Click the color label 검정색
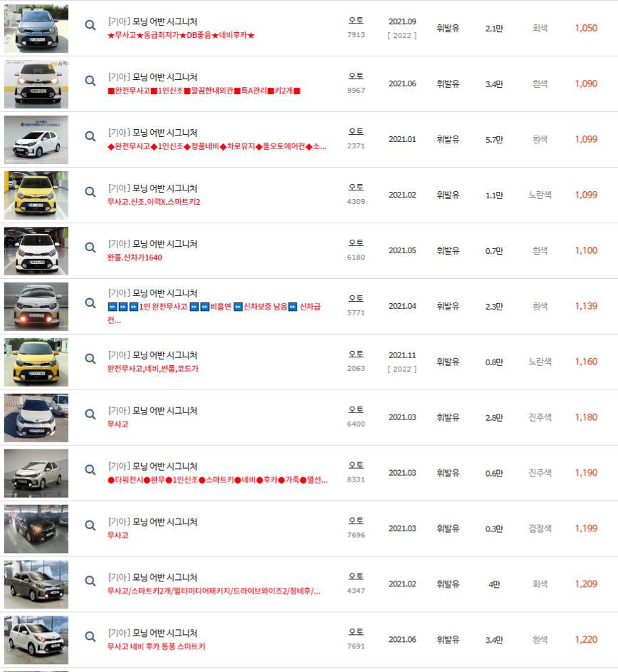Screen dimensions: 618x672 coord(540,529)
